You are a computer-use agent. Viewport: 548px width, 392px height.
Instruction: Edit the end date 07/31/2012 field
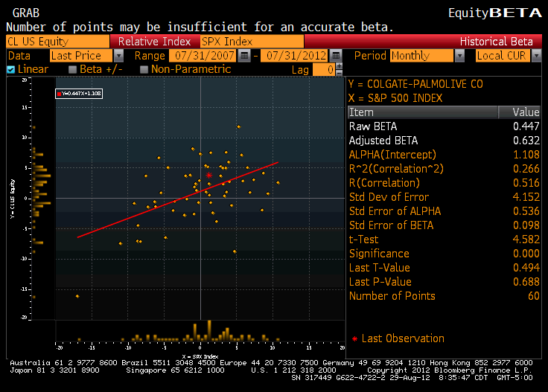pyautogui.click(x=295, y=56)
